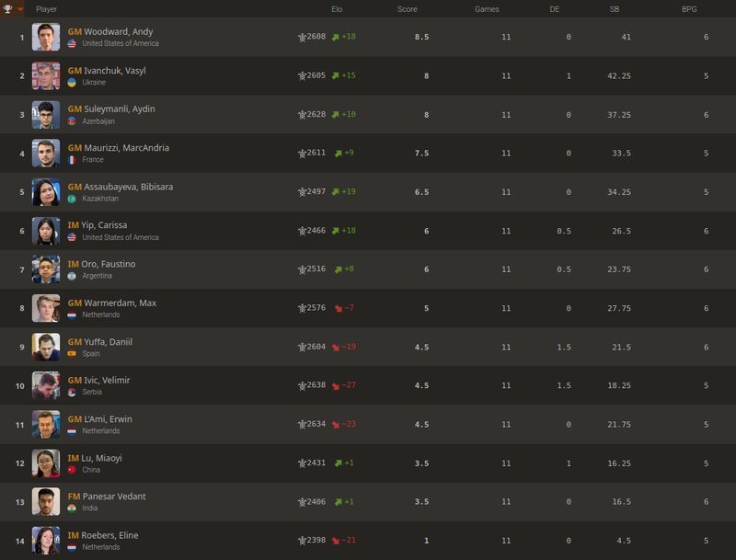The height and width of the screenshot is (560, 736).
Task: Click the China flag under Lu, Miaoyi
Action: (73, 469)
